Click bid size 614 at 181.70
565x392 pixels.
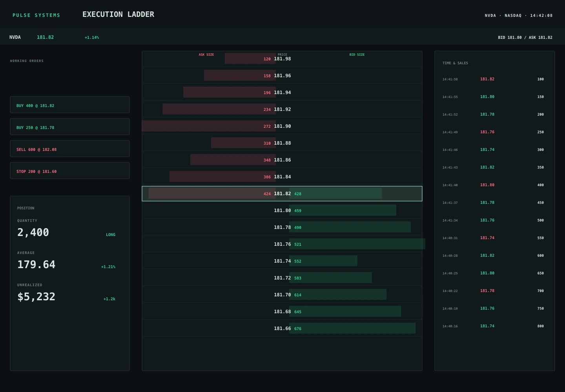point(298,295)
